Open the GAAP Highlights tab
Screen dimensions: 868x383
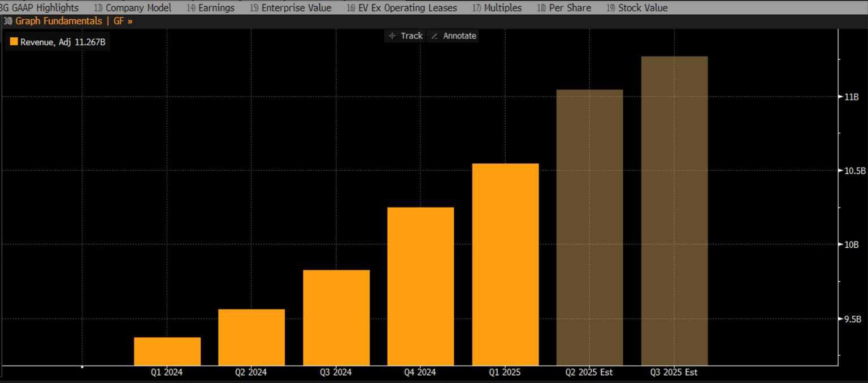point(40,8)
